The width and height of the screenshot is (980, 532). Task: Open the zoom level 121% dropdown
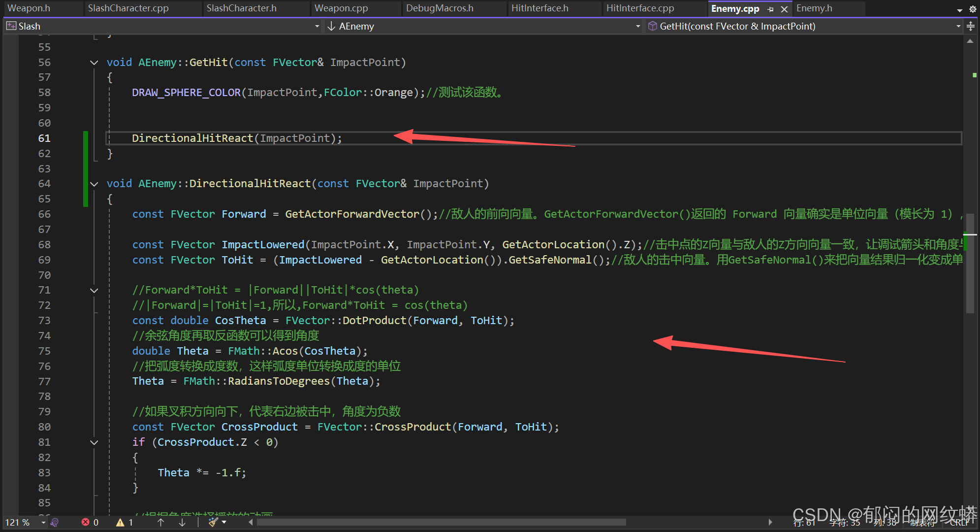(43, 522)
